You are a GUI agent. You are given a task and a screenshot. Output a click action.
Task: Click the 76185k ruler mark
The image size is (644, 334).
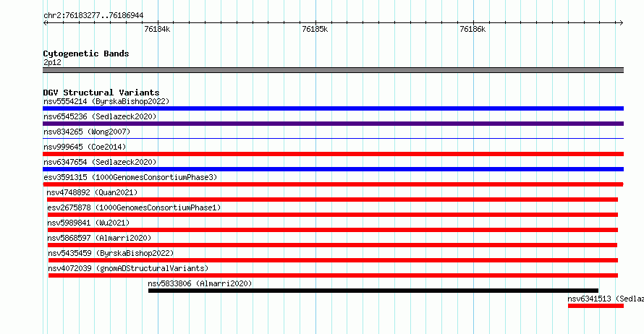point(315,29)
